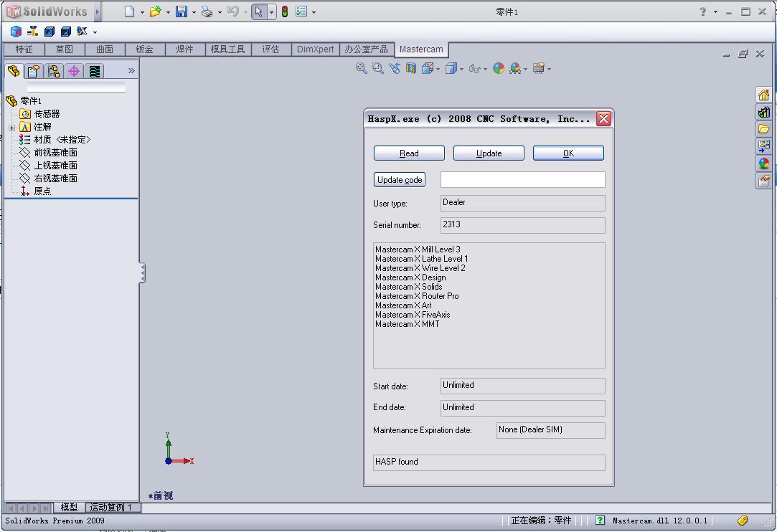Open the Save dropdown arrow
777x532 pixels.
tap(194, 12)
